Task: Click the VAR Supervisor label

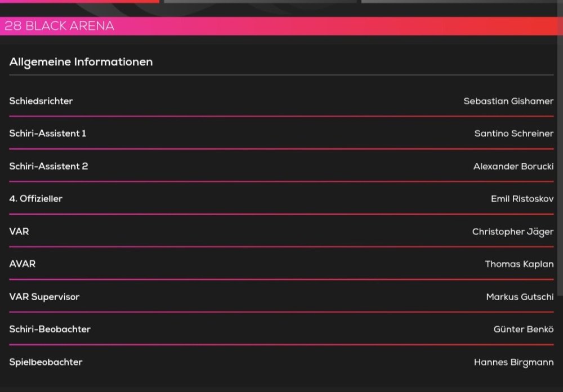Action: (44, 297)
